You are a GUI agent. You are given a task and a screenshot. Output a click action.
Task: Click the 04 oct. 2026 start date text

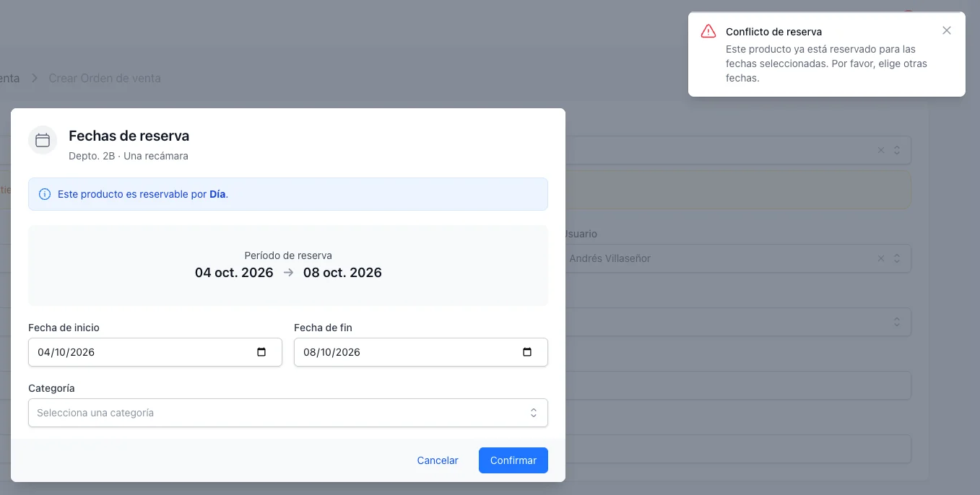click(234, 273)
